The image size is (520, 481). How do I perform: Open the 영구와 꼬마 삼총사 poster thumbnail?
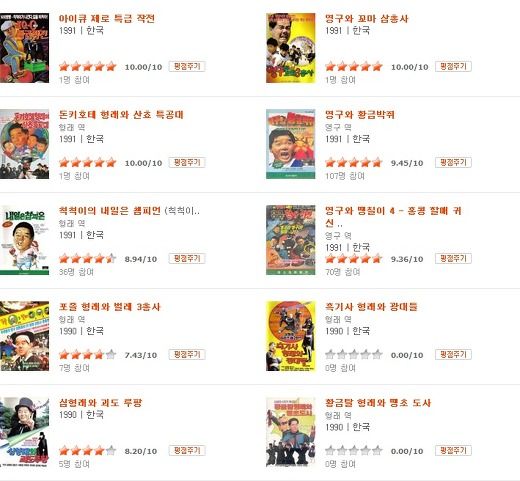(291, 48)
